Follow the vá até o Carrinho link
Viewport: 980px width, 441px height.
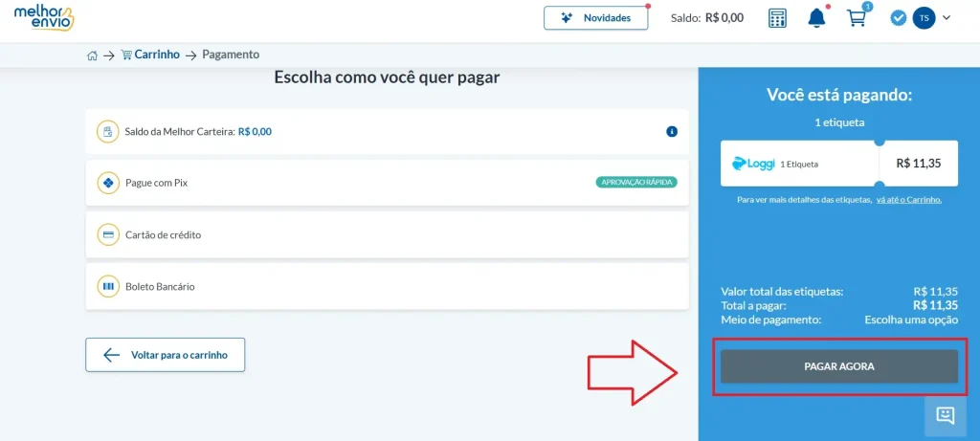click(909, 200)
